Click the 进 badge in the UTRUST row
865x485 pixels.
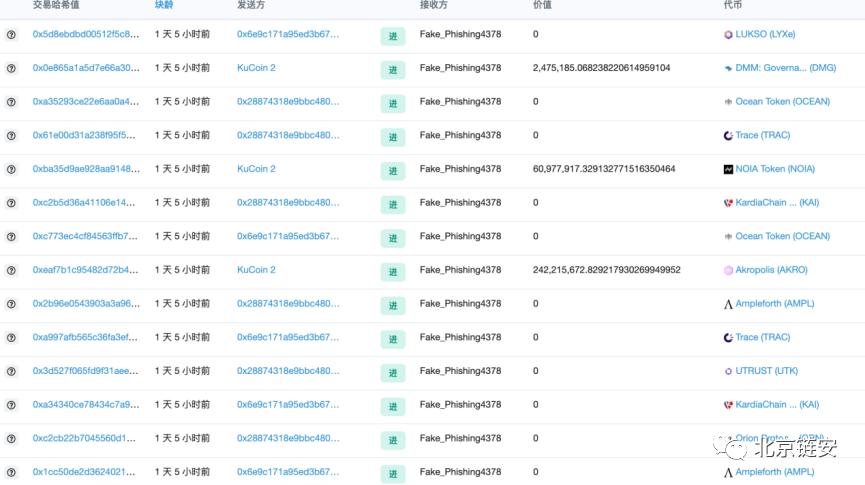[x=393, y=373]
